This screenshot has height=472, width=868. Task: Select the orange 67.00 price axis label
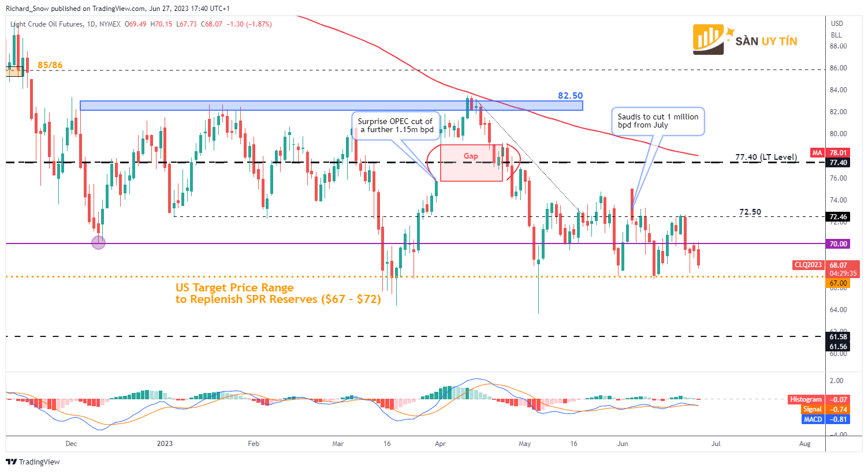(839, 283)
